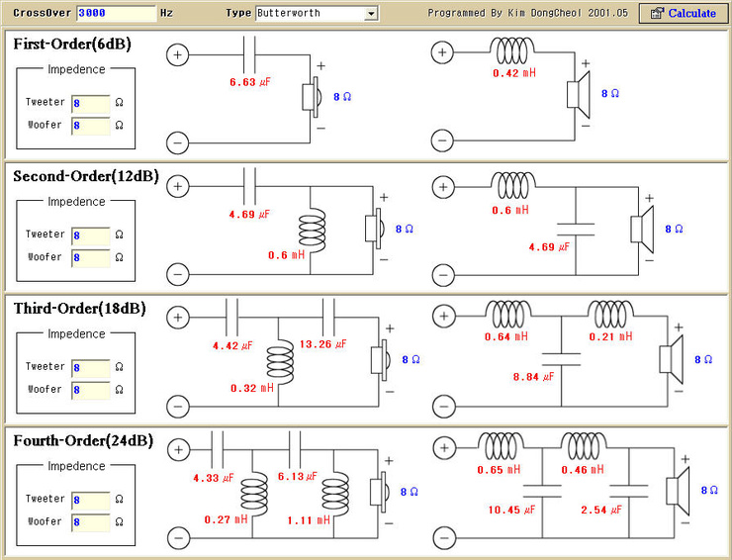This screenshot has width=732, height=560.
Task: Click the 'First-Order(6dB)' heading
Action: point(72,44)
